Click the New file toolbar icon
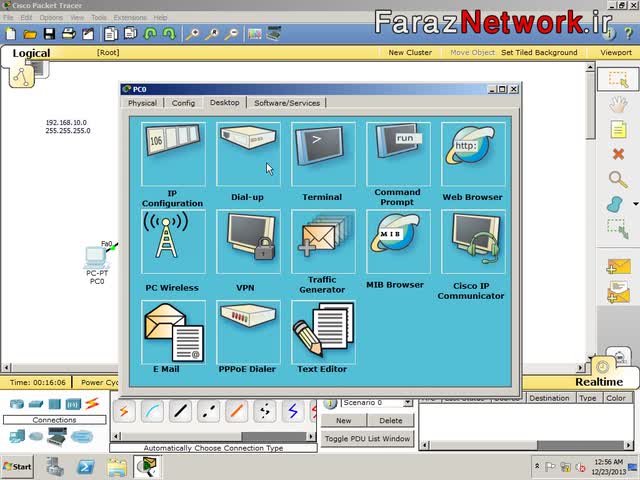The width and height of the screenshot is (640, 480). tap(11, 34)
